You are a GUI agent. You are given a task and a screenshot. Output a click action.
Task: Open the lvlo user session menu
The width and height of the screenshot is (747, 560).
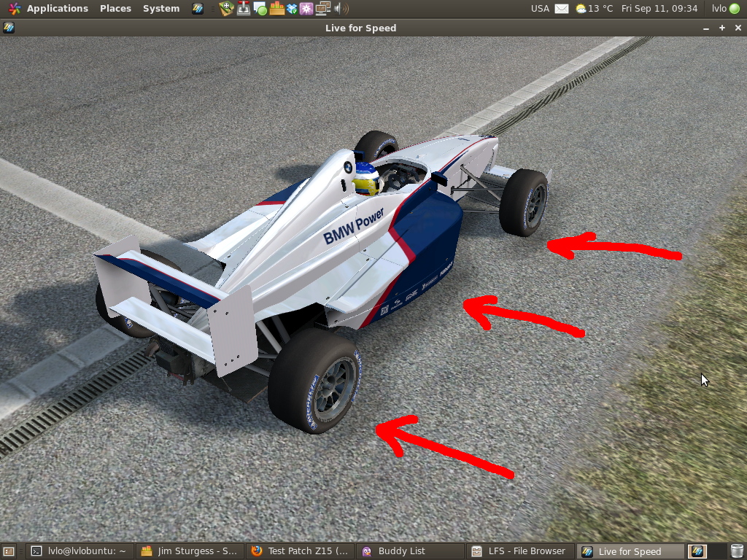click(x=726, y=9)
